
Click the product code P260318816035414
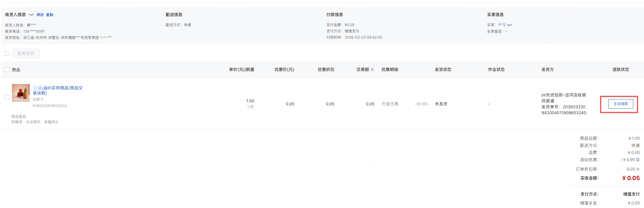pyautogui.click(x=50, y=106)
